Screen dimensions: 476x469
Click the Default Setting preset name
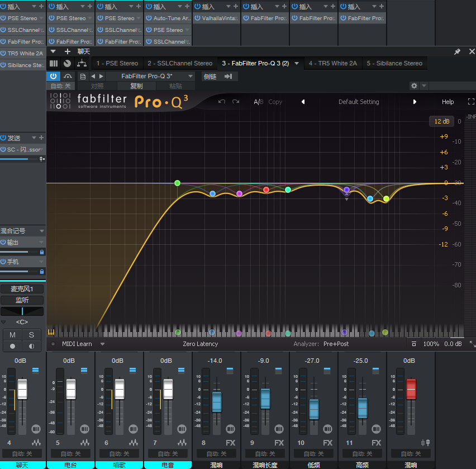click(x=359, y=102)
